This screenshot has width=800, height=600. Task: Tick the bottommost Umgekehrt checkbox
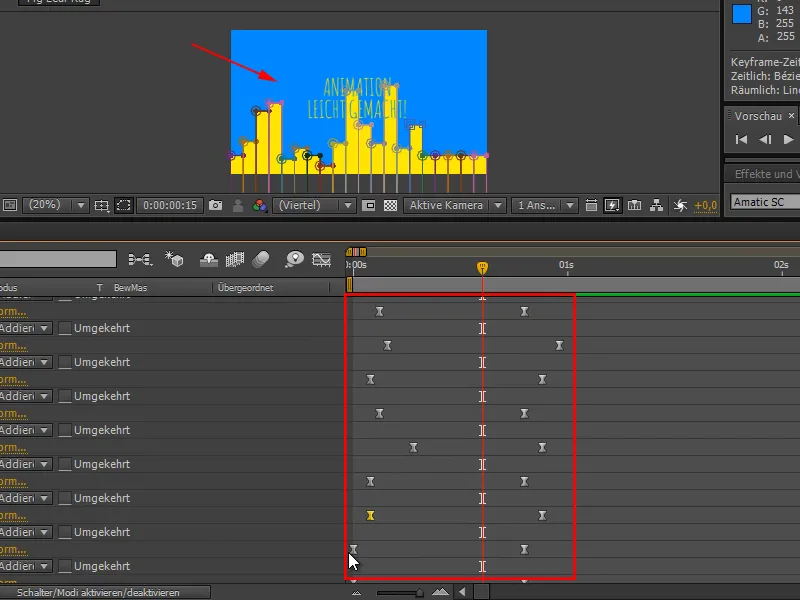pos(65,566)
